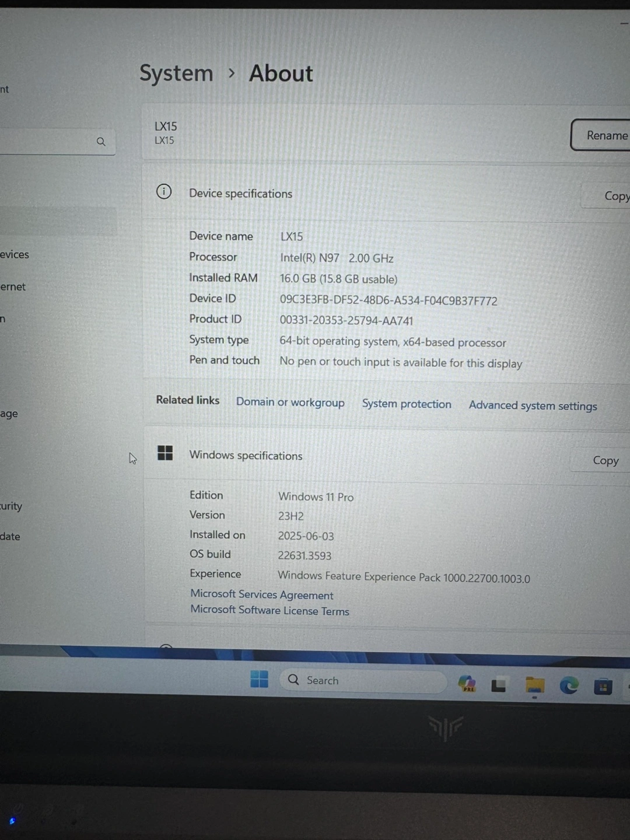Open System protection link
The height and width of the screenshot is (840, 630).
(407, 404)
